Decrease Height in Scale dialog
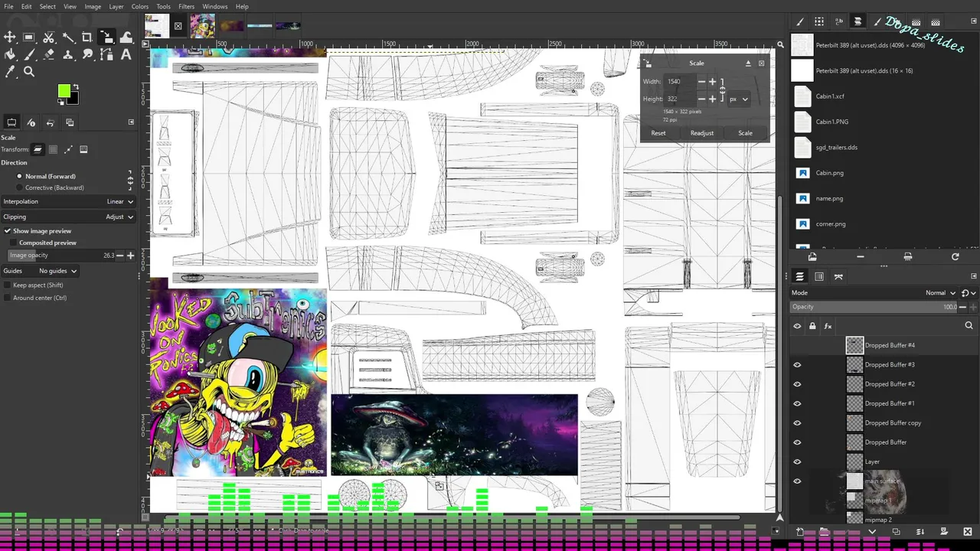 pyautogui.click(x=701, y=99)
